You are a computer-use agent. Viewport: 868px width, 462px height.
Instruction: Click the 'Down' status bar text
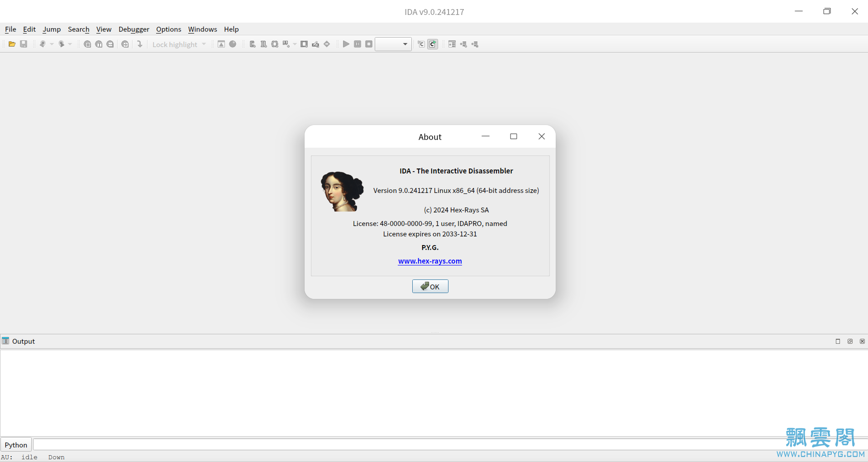[57, 457]
